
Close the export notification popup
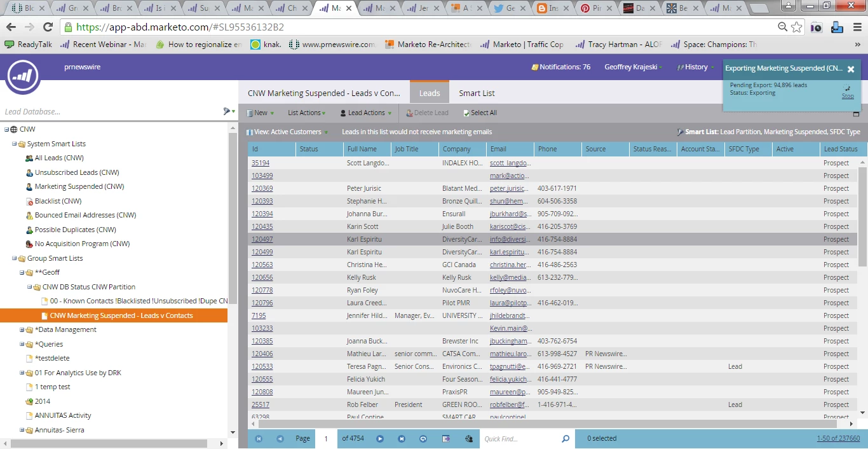pyautogui.click(x=851, y=69)
